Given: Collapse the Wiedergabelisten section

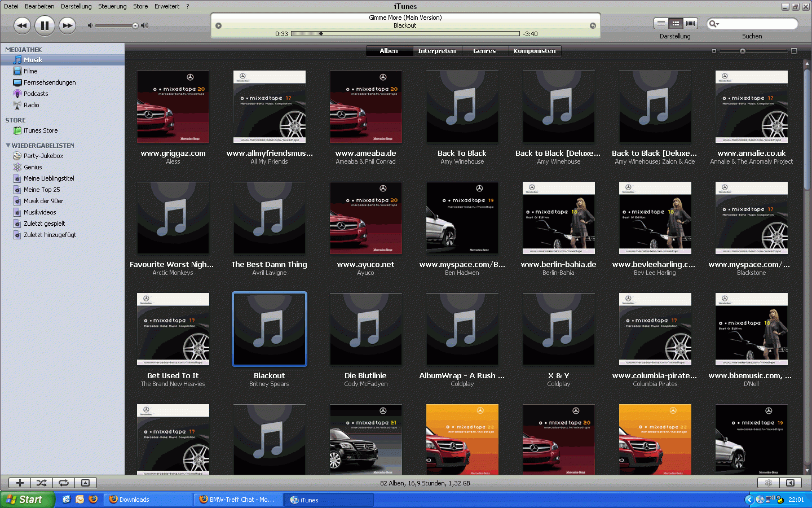Looking at the screenshot, I should point(8,146).
